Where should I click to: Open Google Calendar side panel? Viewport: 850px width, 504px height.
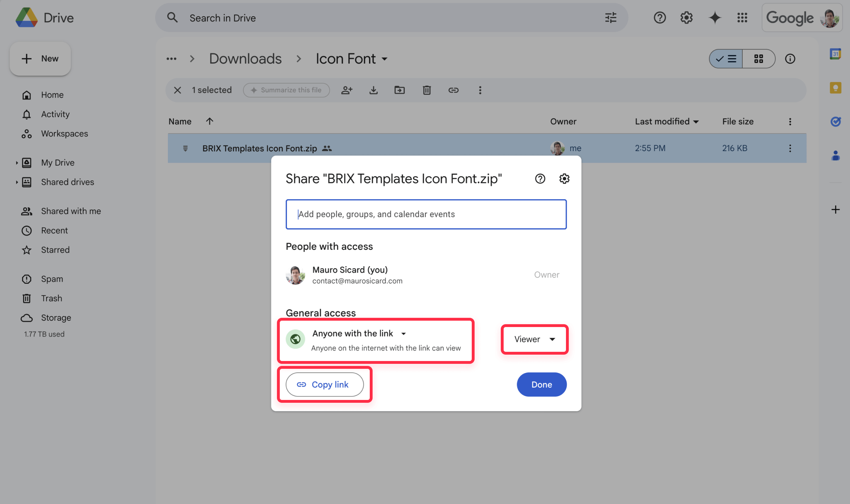(835, 54)
